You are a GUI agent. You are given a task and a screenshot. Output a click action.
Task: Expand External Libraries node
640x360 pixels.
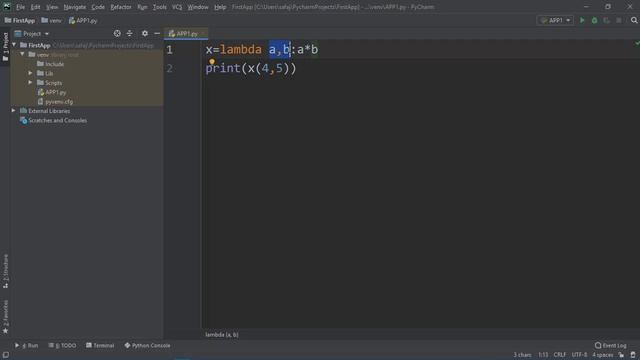(13, 111)
